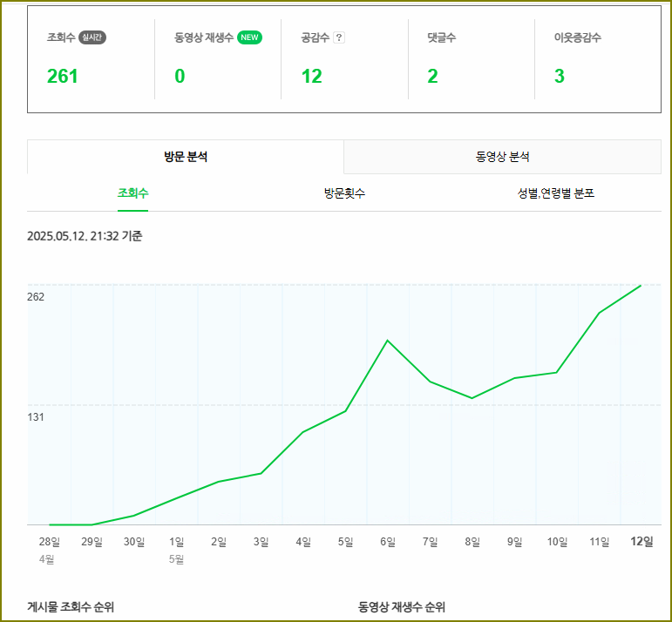Click the 댓글수 value 2
Screen dimensions: 672x622
433,77
